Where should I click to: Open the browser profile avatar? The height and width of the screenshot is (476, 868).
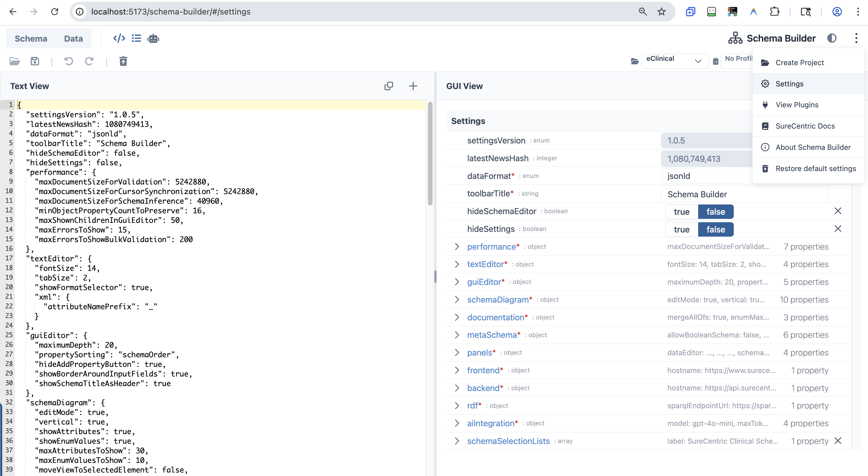pos(837,12)
